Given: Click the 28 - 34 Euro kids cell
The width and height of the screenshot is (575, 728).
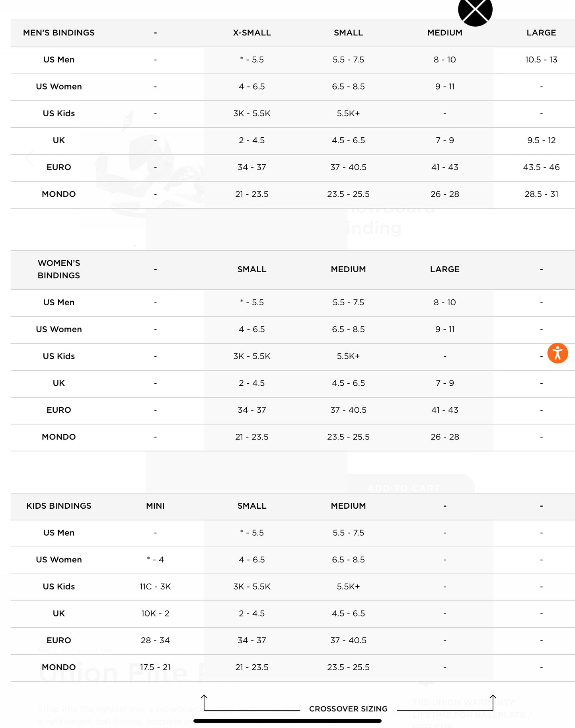Looking at the screenshot, I should [155, 640].
